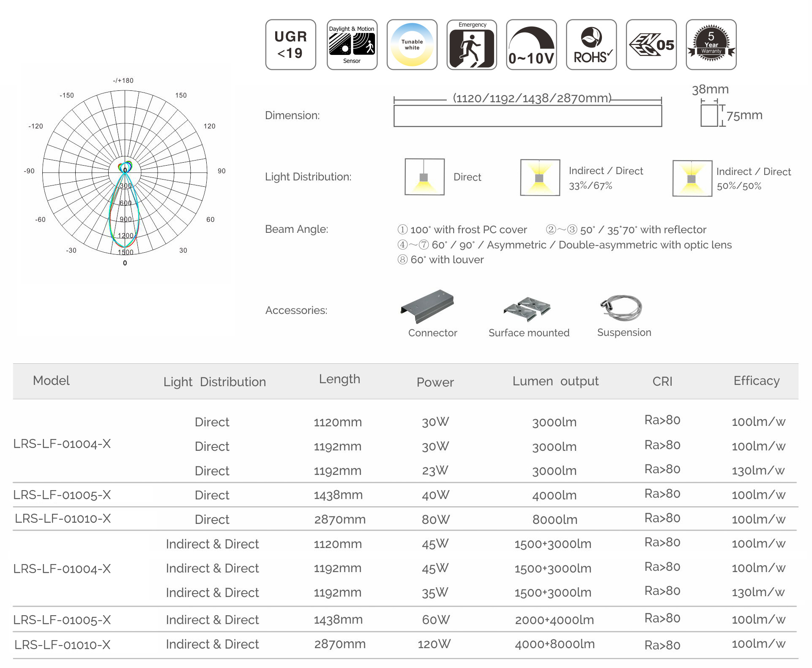Click the 60W power value

coord(436,620)
